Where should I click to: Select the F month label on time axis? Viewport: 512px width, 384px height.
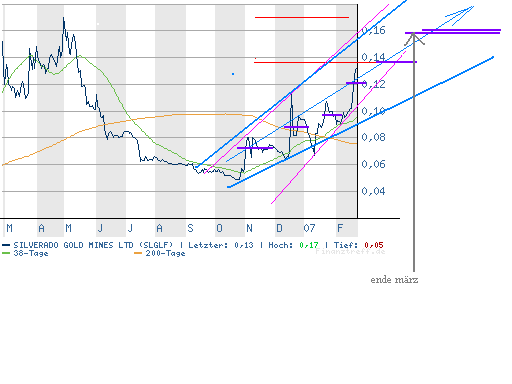(x=340, y=228)
